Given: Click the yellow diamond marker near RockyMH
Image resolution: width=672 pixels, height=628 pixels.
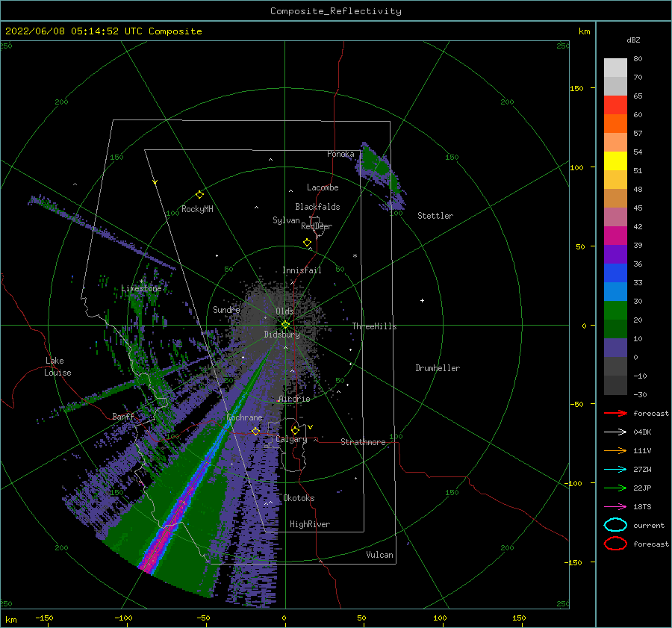Looking at the screenshot, I should click(199, 195).
